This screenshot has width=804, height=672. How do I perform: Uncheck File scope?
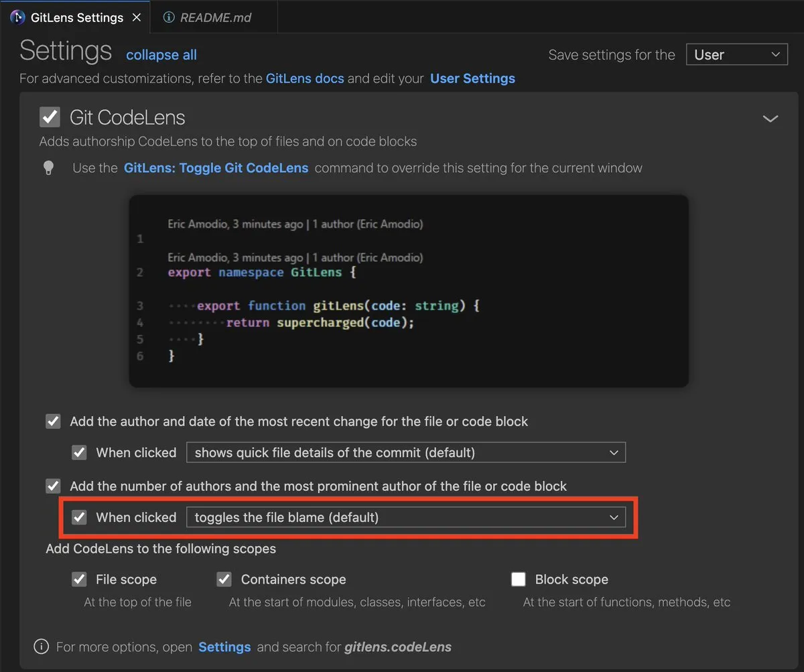[x=79, y=579]
